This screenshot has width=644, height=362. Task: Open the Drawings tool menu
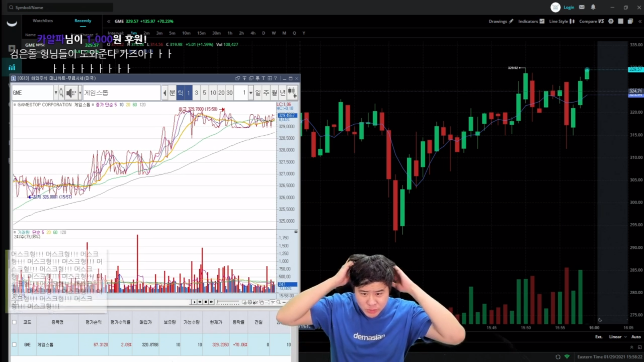(x=501, y=21)
